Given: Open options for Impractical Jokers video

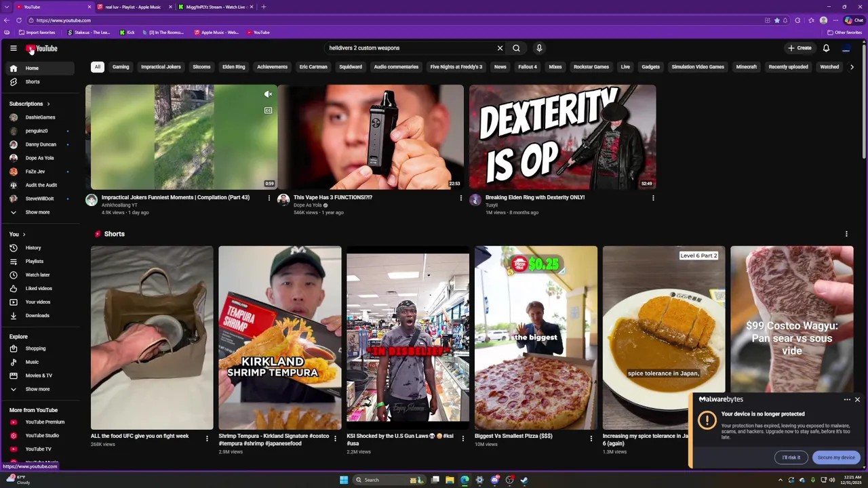Looking at the screenshot, I should [x=269, y=198].
